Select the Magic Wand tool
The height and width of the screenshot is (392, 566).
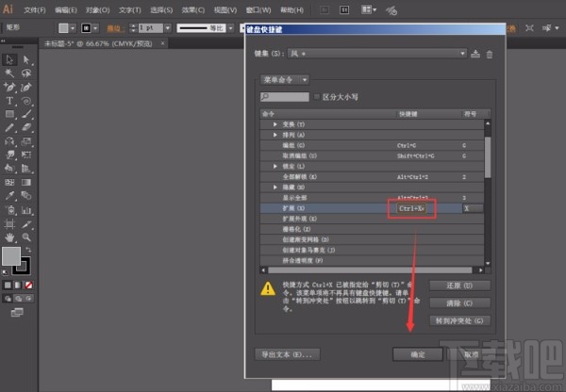(x=9, y=73)
